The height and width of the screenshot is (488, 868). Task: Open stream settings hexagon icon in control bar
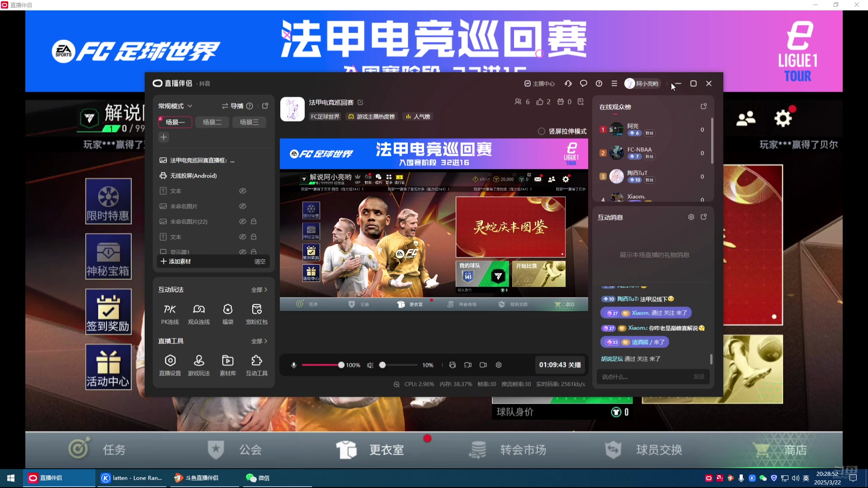499,365
